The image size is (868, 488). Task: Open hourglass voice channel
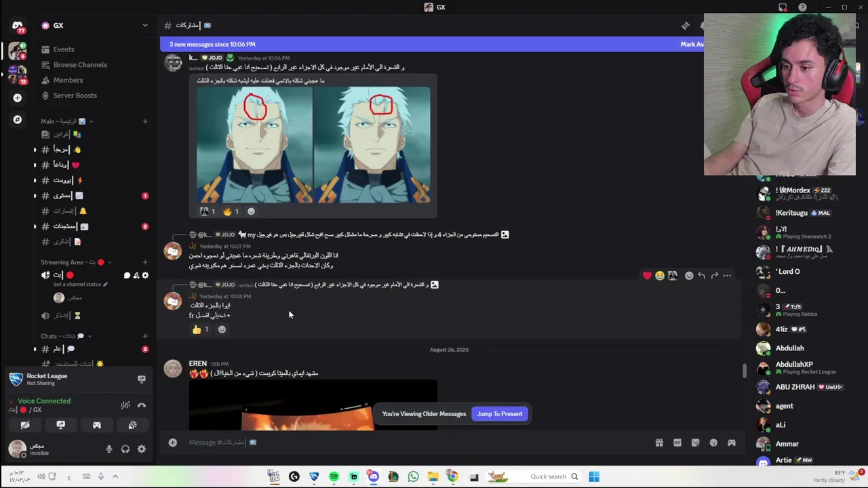click(x=94, y=315)
